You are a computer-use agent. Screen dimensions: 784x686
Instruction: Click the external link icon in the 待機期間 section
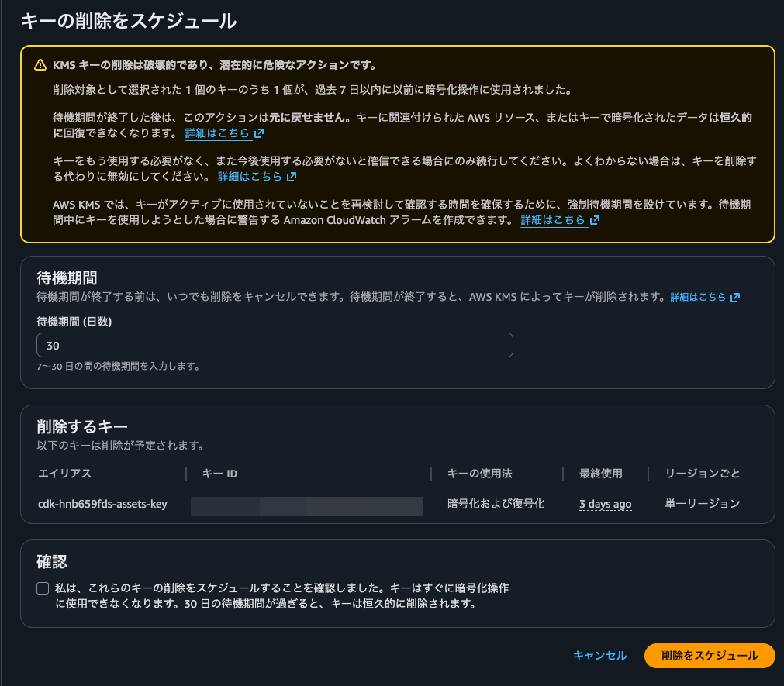pos(734,296)
